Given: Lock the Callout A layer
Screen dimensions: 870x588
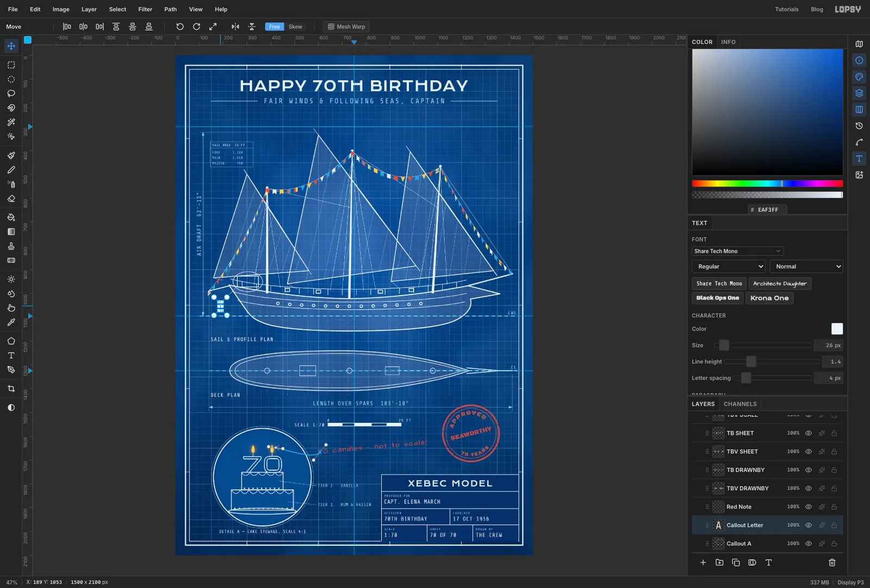Looking at the screenshot, I should click(834, 543).
